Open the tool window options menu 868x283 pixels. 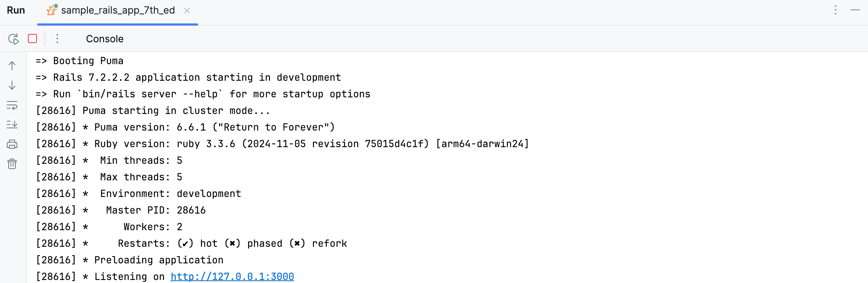(x=836, y=10)
